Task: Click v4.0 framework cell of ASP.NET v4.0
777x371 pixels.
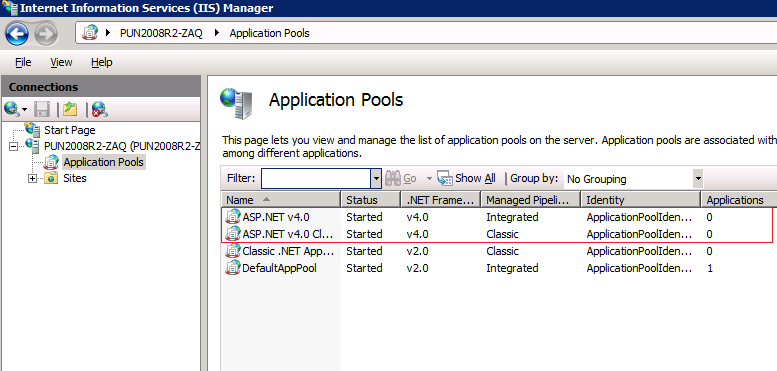Action: coord(417,217)
